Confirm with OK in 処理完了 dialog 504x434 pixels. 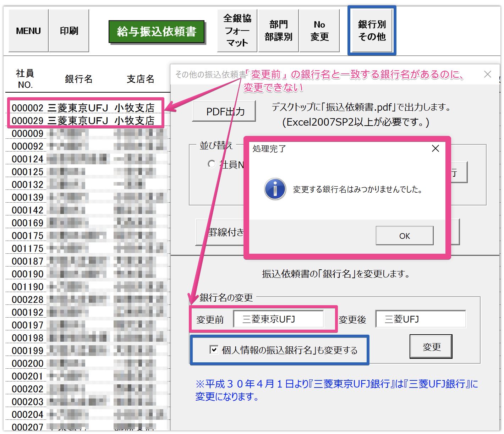(x=405, y=236)
